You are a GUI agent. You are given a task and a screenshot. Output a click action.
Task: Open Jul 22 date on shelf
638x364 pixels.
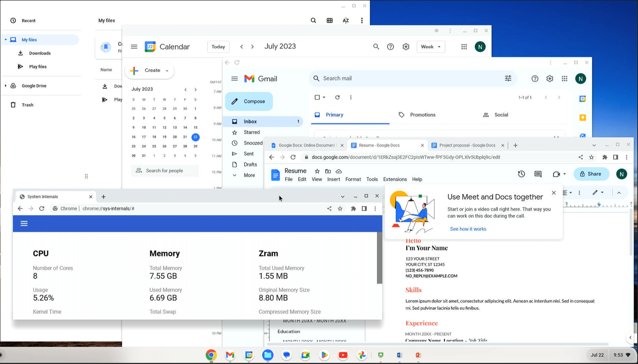point(597,355)
